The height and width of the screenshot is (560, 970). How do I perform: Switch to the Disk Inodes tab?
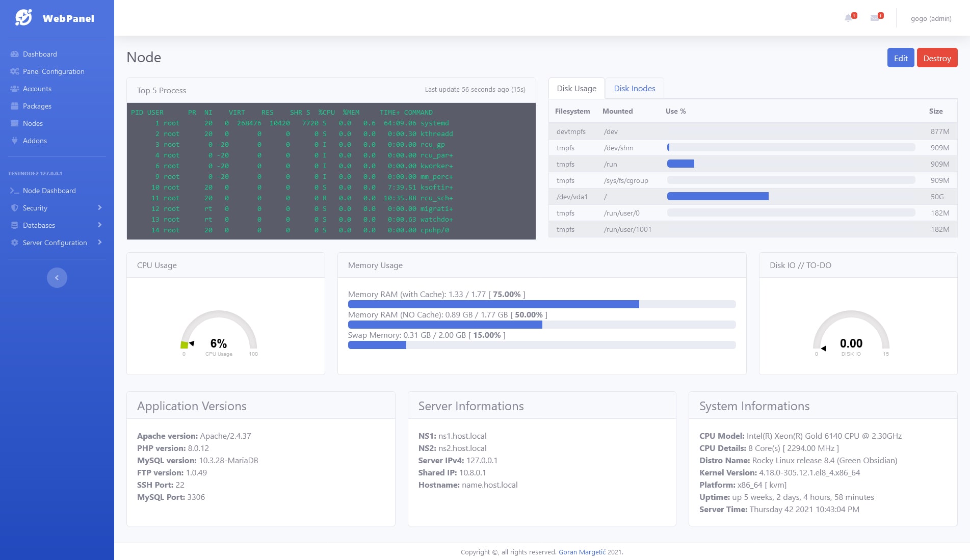click(x=634, y=88)
